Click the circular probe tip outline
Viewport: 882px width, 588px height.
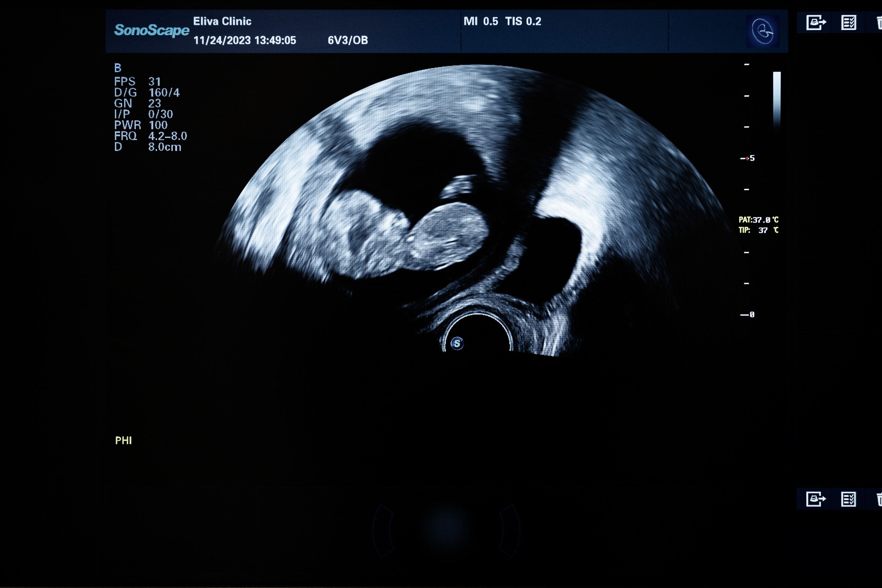(477, 333)
